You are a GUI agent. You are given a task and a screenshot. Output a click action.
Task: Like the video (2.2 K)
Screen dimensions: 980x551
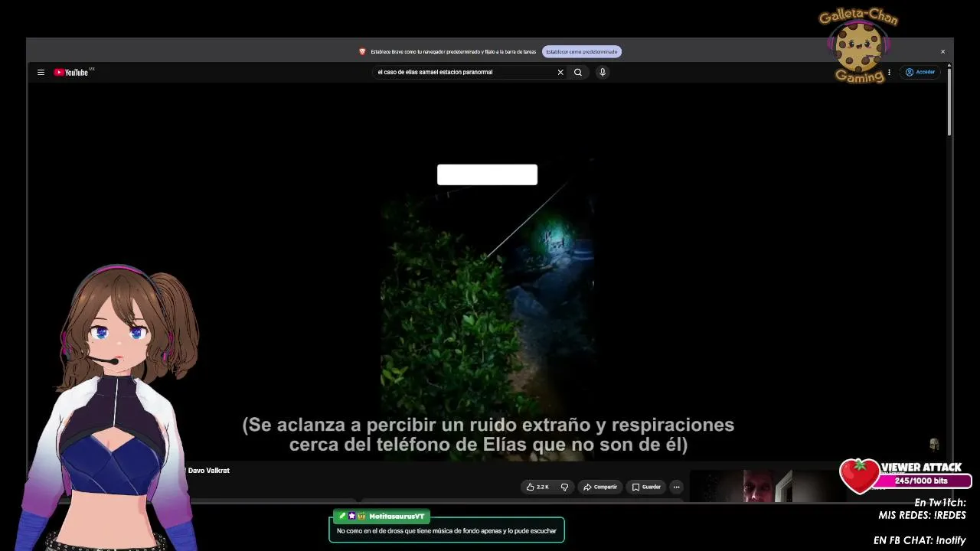point(537,487)
